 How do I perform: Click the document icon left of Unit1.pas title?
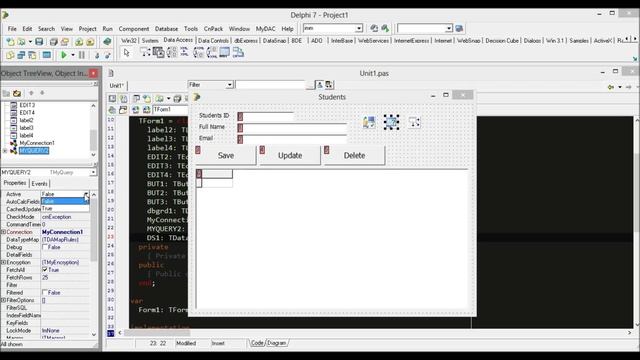pos(111,73)
